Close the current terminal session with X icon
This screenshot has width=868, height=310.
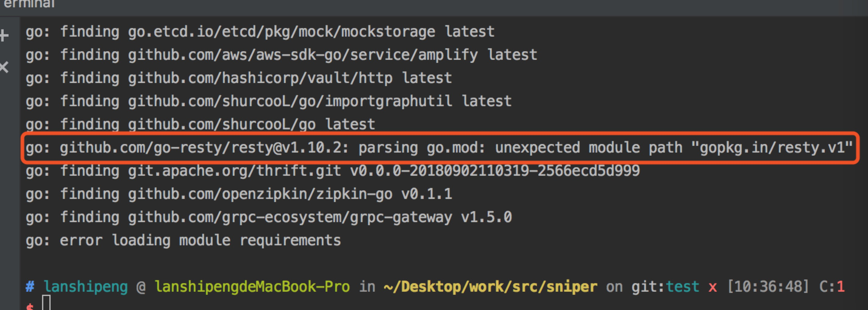click(x=4, y=67)
